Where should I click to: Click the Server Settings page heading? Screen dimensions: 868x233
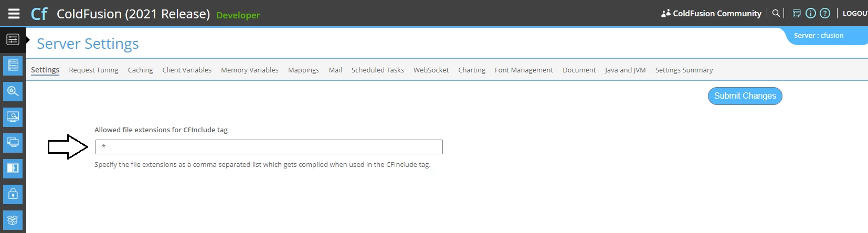[88, 44]
